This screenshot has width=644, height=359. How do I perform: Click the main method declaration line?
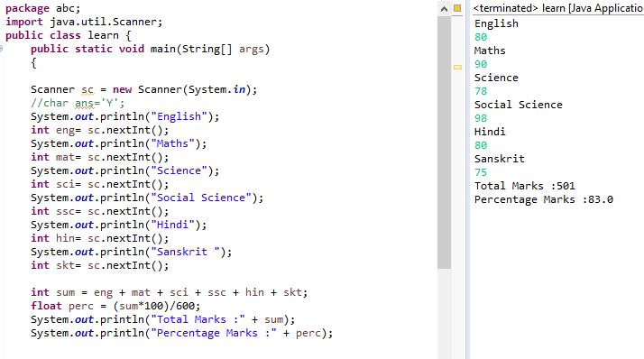[x=150, y=49]
